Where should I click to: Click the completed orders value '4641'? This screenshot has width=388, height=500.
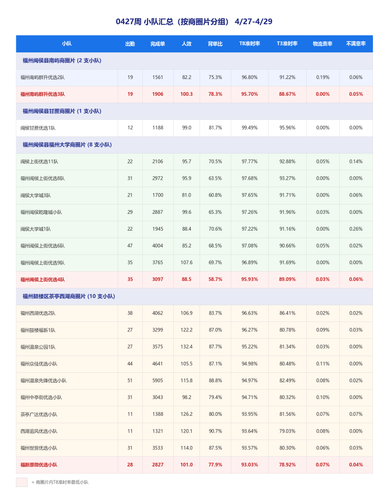[158, 364]
